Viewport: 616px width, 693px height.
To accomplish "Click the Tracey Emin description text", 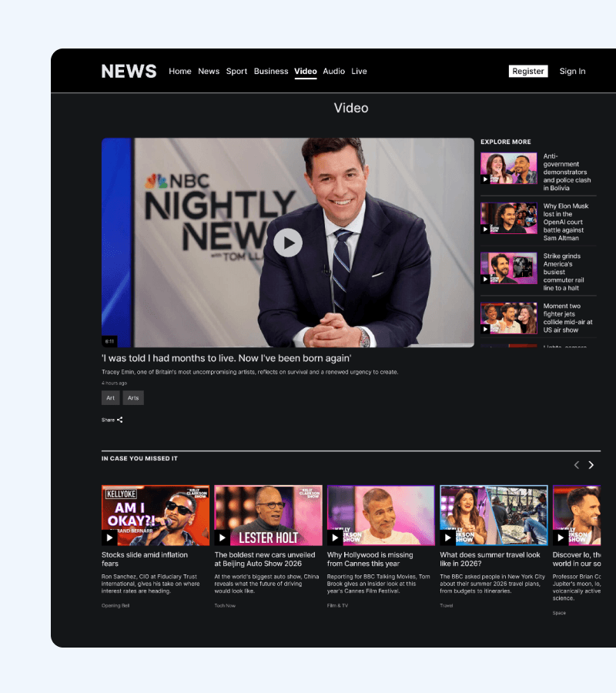I will [249, 372].
